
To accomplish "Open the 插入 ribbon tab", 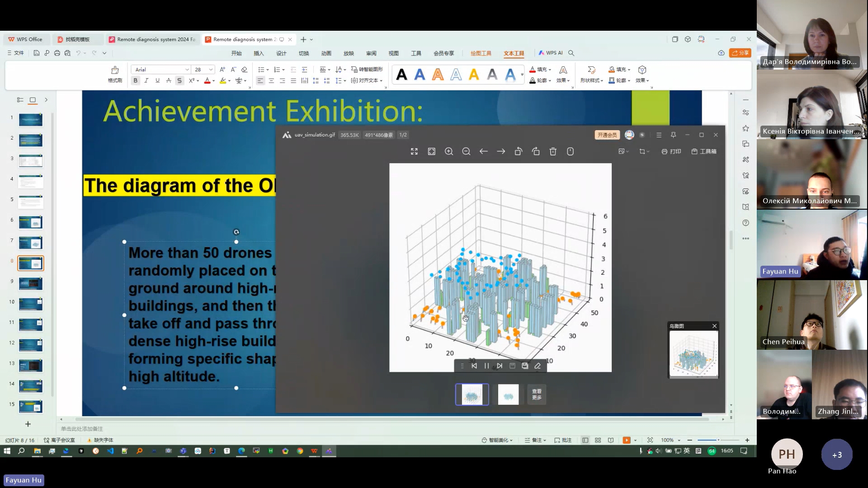I will pos(259,53).
